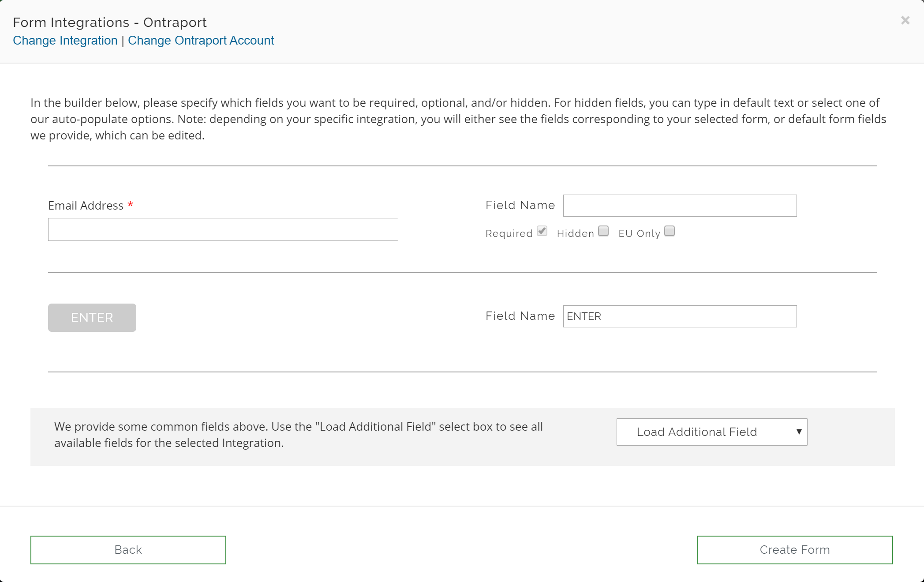Click the Change Integration link

(65, 40)
